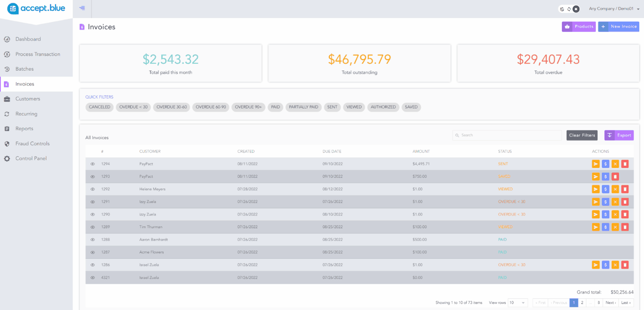Collapse sidebar with hamburger menu icon

pos(82,8)
